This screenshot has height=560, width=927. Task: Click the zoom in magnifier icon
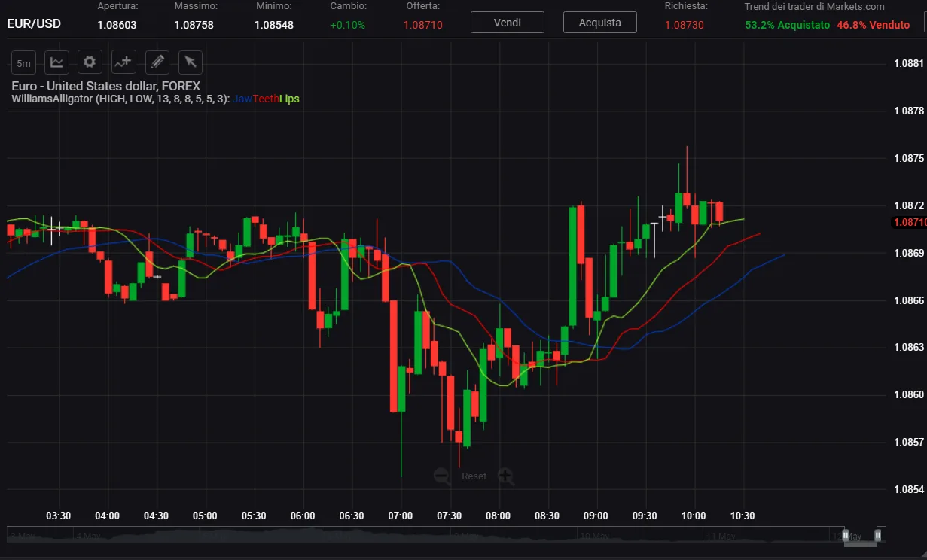click(x=506, y=476)
